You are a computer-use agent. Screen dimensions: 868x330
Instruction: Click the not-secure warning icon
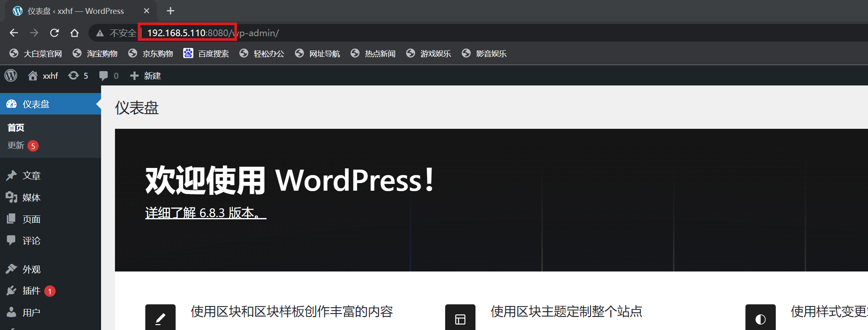pyautogui.click(x=100, y=33)
